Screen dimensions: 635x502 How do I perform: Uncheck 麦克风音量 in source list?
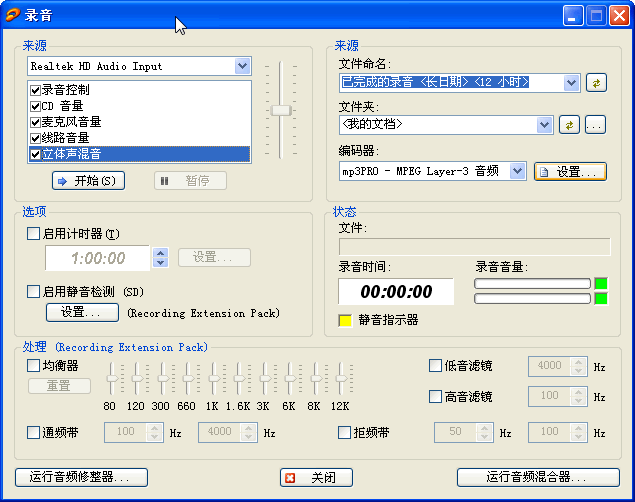click(35, 122)
